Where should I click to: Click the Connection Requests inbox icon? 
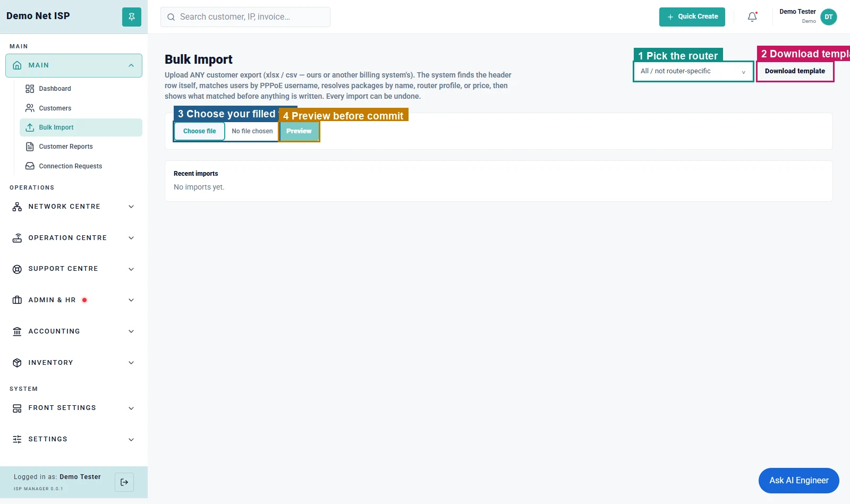point(30,166)
